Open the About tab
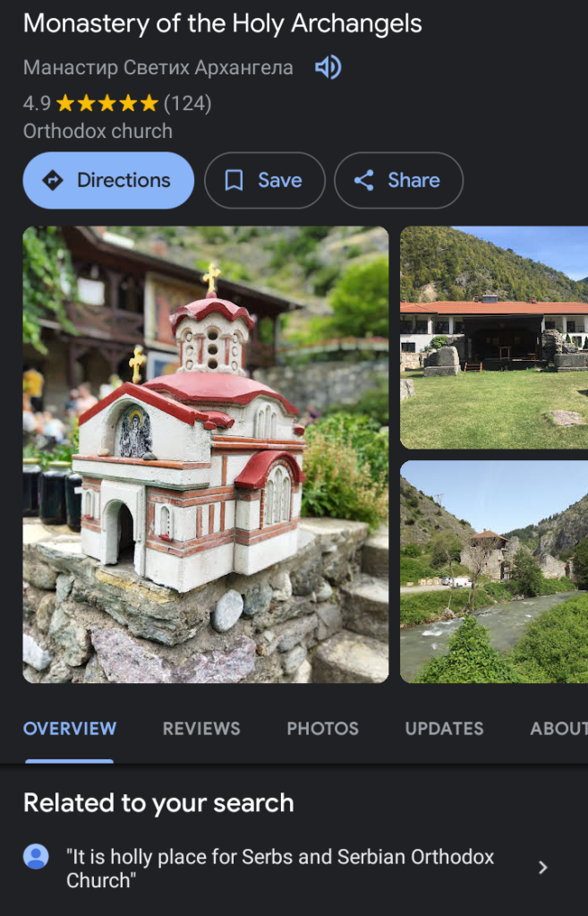Screen dimensions: 588x916 [x=558, y=729]
